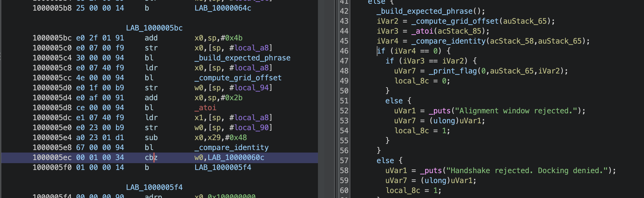
Task: Click decompiler line number 42
Action: tap(344, 11)
